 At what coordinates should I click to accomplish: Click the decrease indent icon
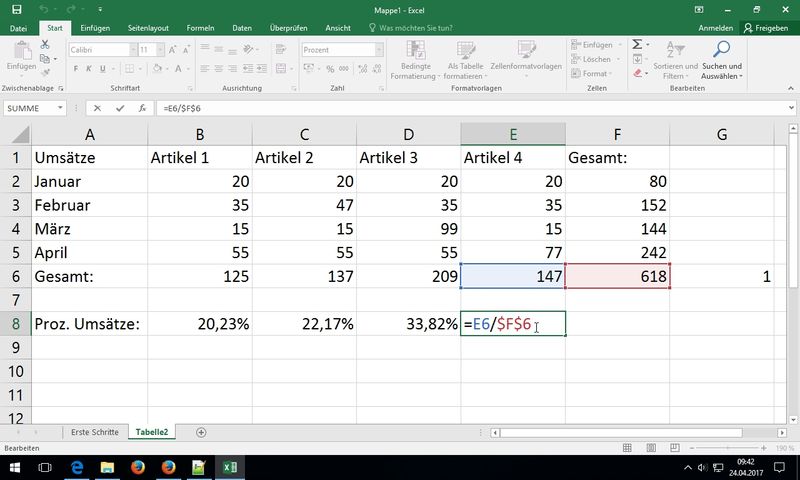tap(247, 68)
